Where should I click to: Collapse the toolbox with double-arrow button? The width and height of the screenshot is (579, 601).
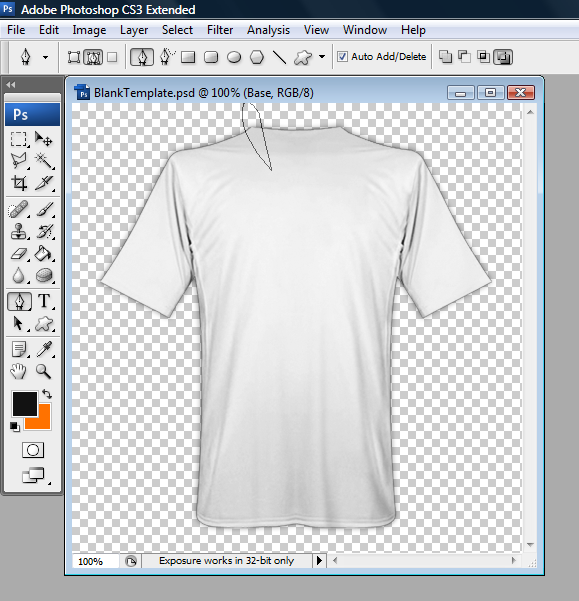(x=11, y=85)
